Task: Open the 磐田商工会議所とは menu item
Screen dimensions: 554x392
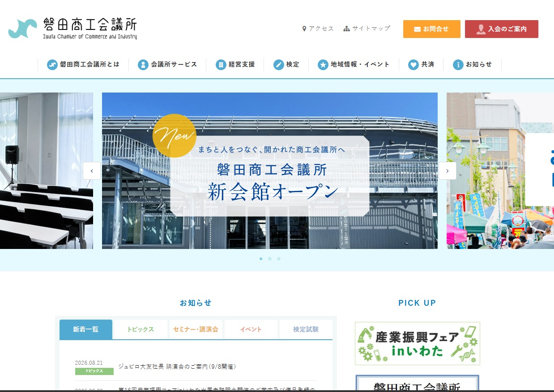Action: pyautogui.click(x=83, y=65)
